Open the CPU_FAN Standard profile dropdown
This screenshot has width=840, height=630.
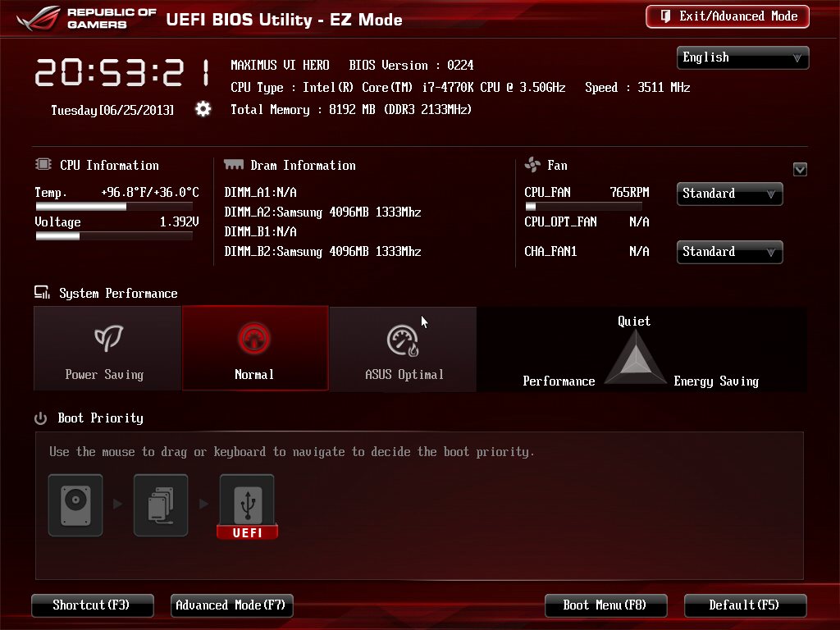pos(729,194)
